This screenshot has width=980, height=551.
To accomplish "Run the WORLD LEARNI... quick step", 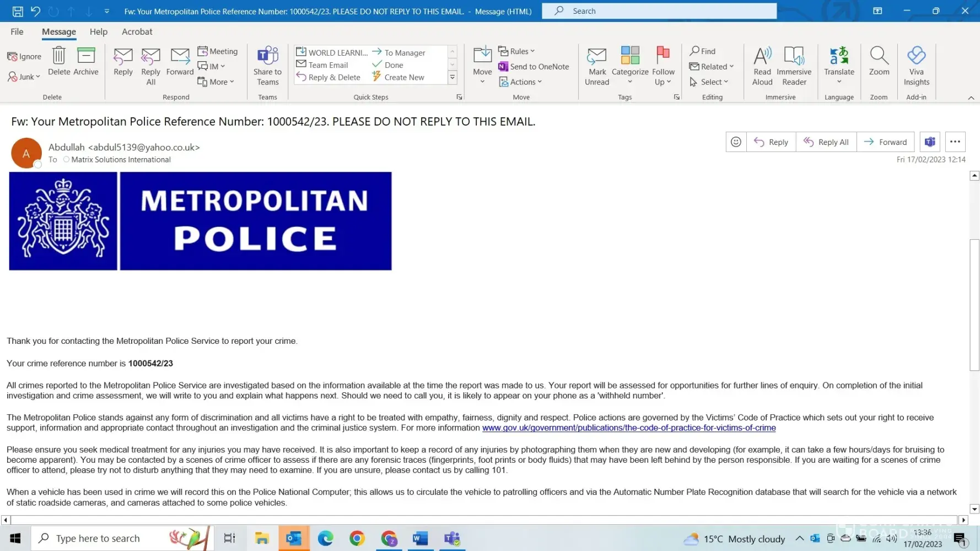I will (332, 52).
